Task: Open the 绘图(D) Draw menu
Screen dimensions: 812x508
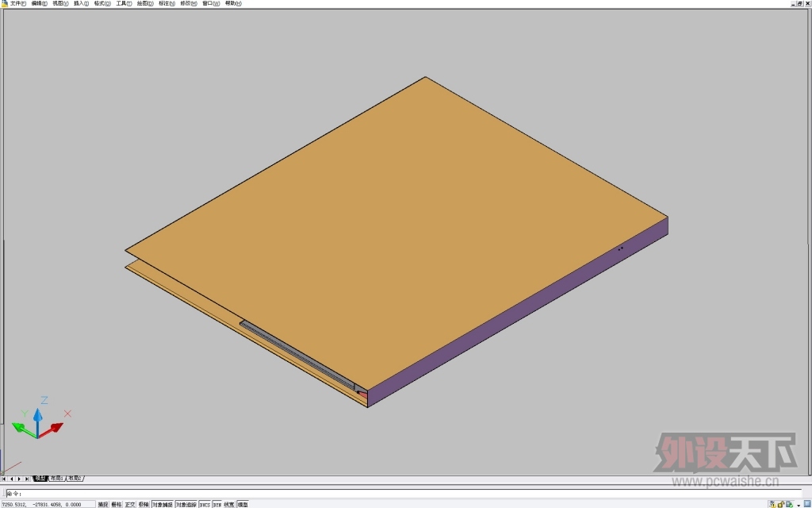Action: pos(146,3)
